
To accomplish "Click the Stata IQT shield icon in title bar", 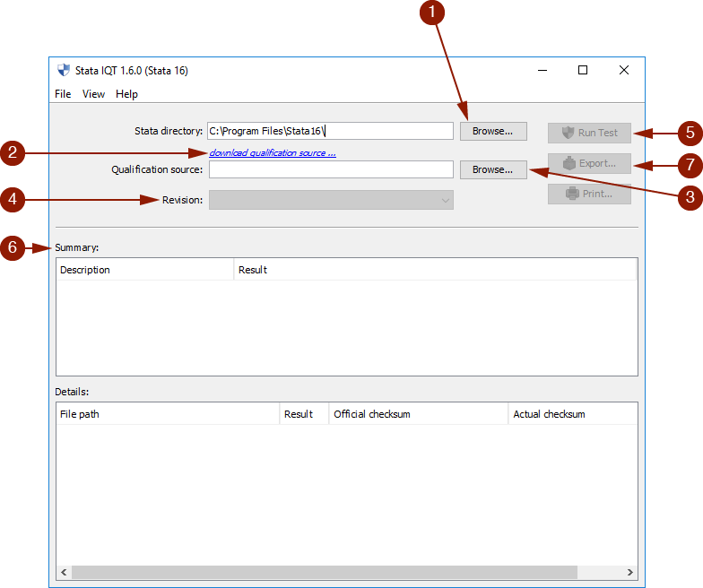I will pos(64,70).
